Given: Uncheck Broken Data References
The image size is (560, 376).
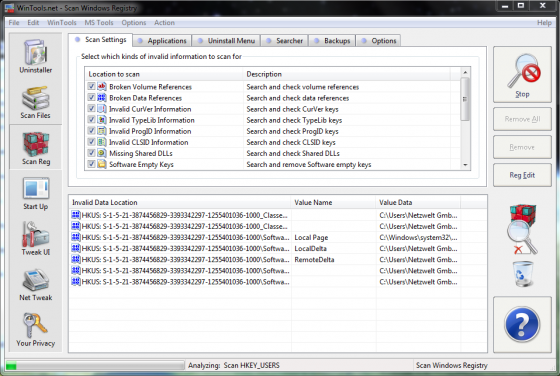Looking at the screenshot, I should pos(91,97).
